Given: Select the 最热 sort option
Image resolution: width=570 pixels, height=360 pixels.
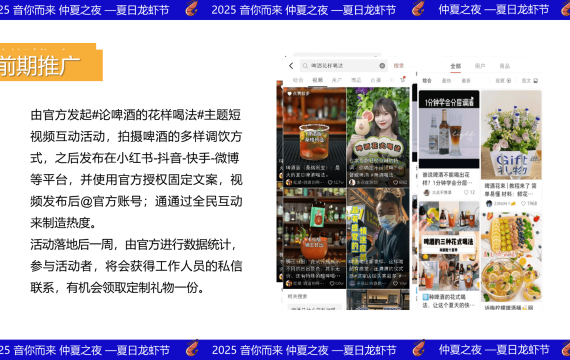Looking at the screenshot, I should click(446, 81).
